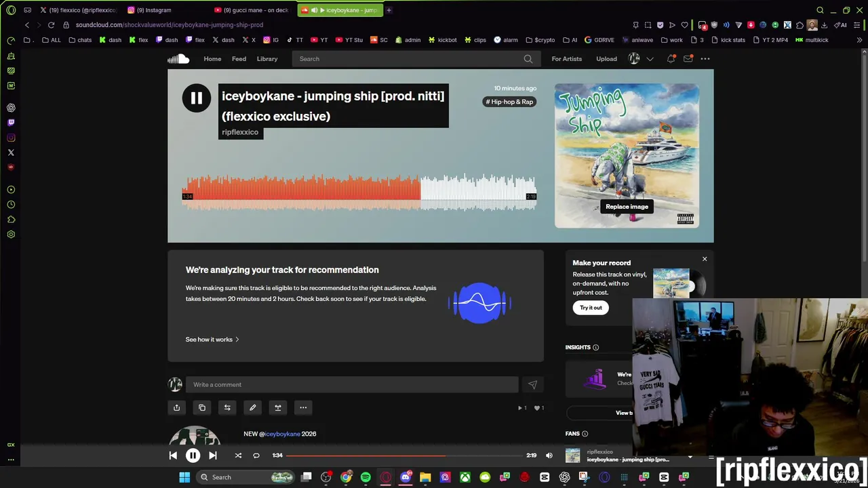Switch to the gucci mane YouTube tab

[x=252, y=10]
